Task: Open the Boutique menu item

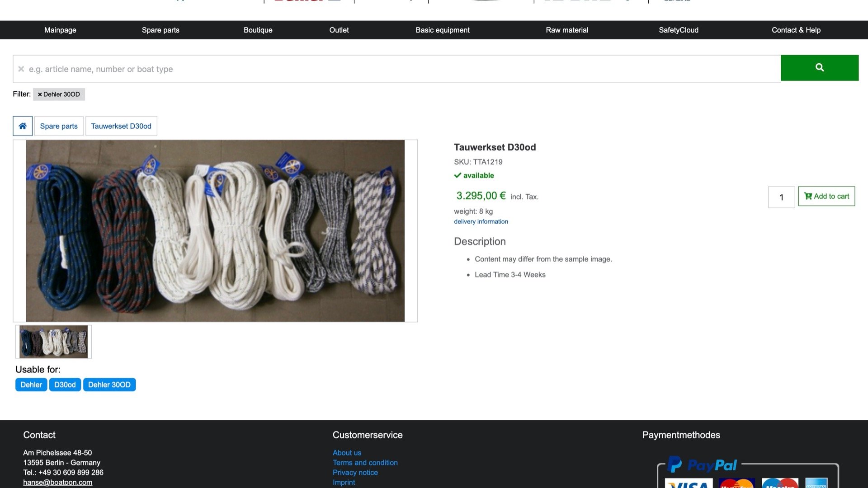Action: (258, 30)
